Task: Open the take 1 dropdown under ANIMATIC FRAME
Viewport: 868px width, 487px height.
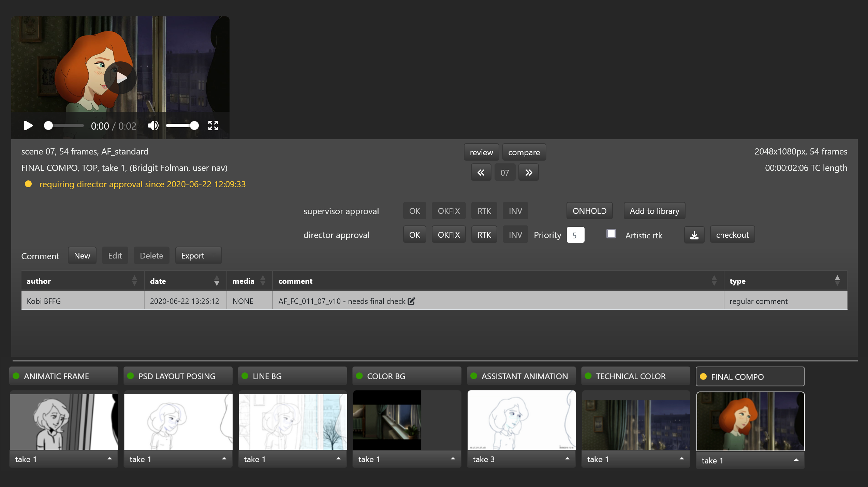Action: 64,459
